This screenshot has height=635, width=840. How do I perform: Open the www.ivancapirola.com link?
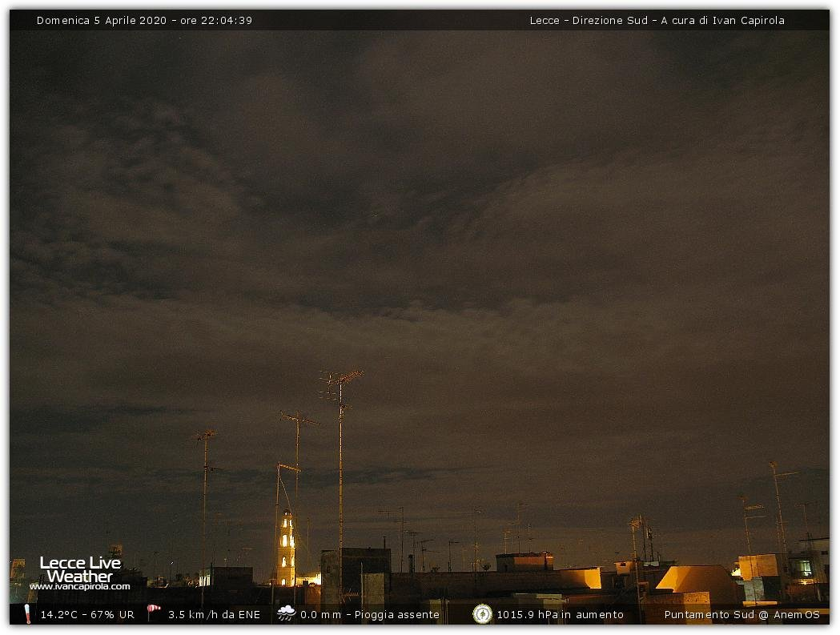coord(80,587)
